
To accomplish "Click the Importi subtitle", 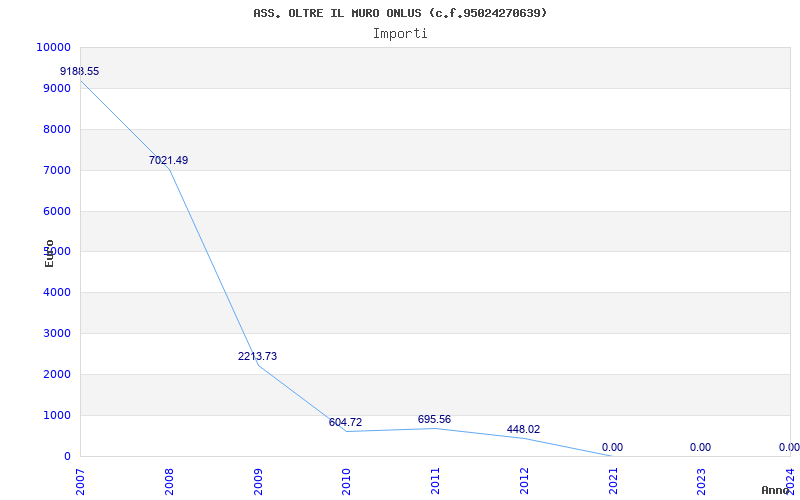I will pyautogui.click(x=400, y=34).
